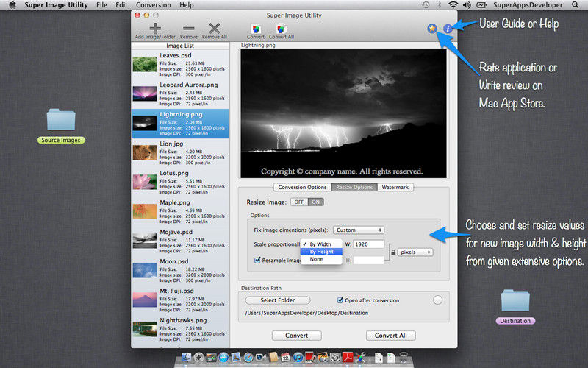Click the Select Folder button
588x368 pixels.
pyautogui.click(x=278, y=300)
